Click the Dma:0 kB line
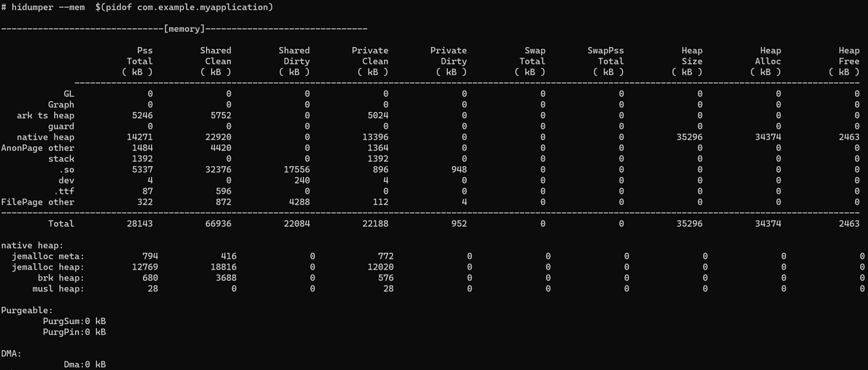This screenshot has height=370, width=868. (85, 365)
